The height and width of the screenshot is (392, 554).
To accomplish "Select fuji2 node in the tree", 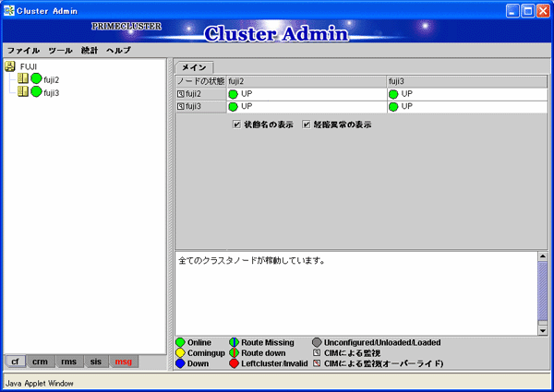I will (51, 80).
